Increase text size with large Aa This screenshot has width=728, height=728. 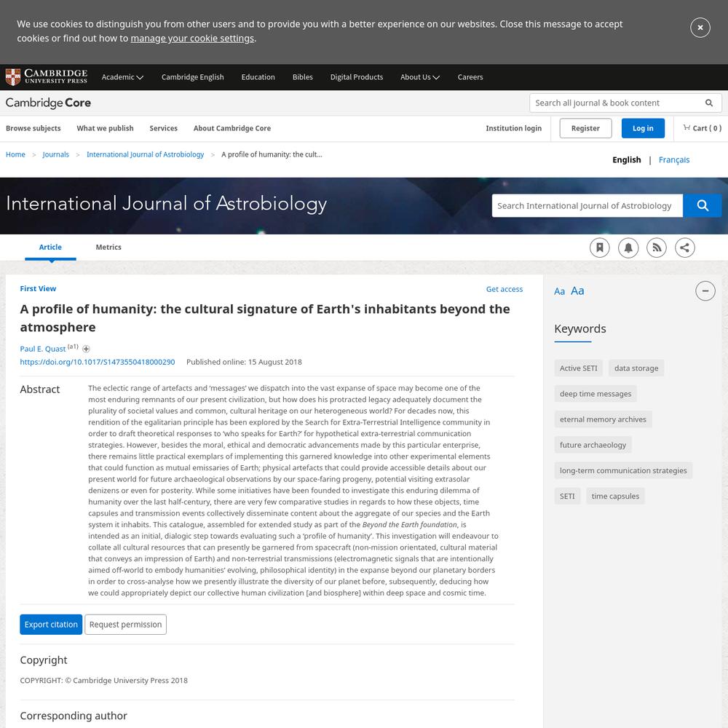[x=577, y=290]
